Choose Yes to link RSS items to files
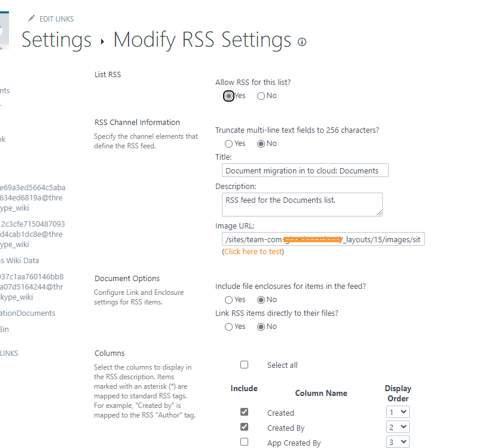Viewport: 488px width, 448px height. pos(228,327)
